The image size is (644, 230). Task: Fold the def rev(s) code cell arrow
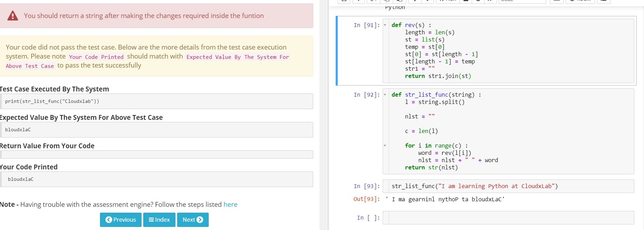pyautogui.click(x=385, y=25)
